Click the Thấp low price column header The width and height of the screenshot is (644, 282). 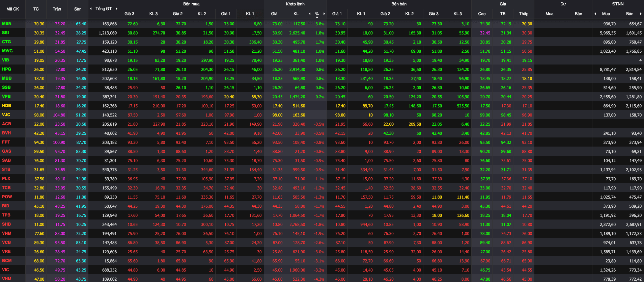click(x=524, y=14)
